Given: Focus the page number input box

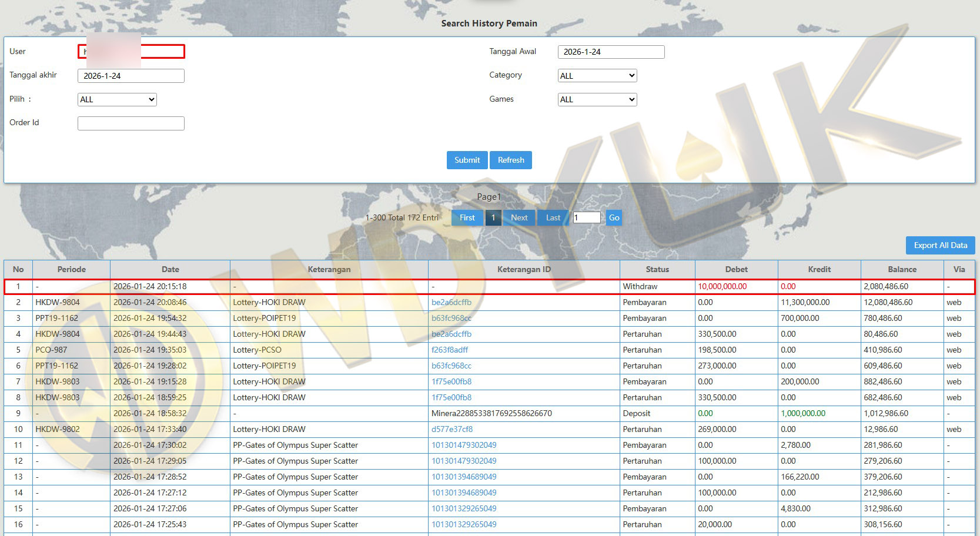Looking at the screenshot, I should tap(586, 217).
